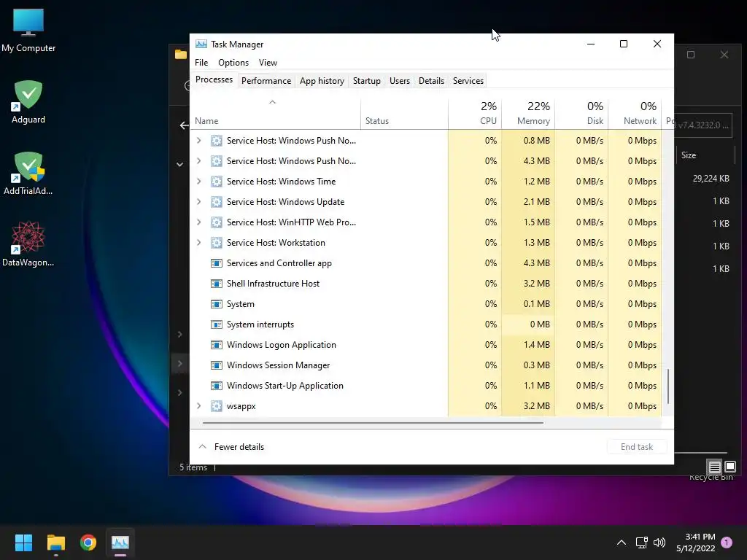Screen dimensions: 747x560
Task: Open the View menu
Action: (268, 63)
